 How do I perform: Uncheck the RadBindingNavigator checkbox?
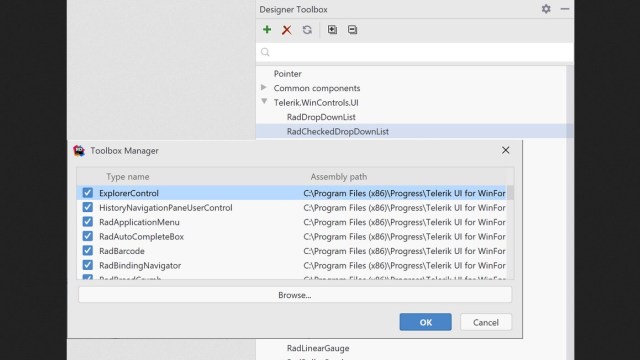point(87,265)
